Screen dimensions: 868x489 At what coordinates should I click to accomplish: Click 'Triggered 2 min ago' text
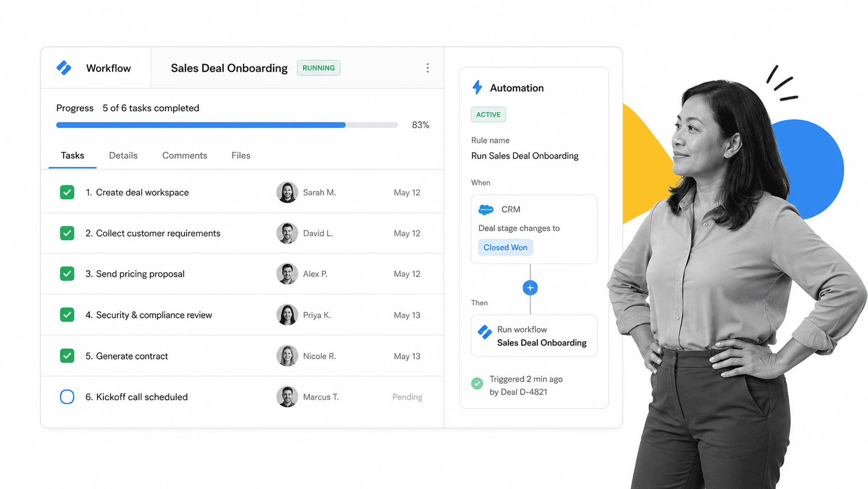[526, 379]
